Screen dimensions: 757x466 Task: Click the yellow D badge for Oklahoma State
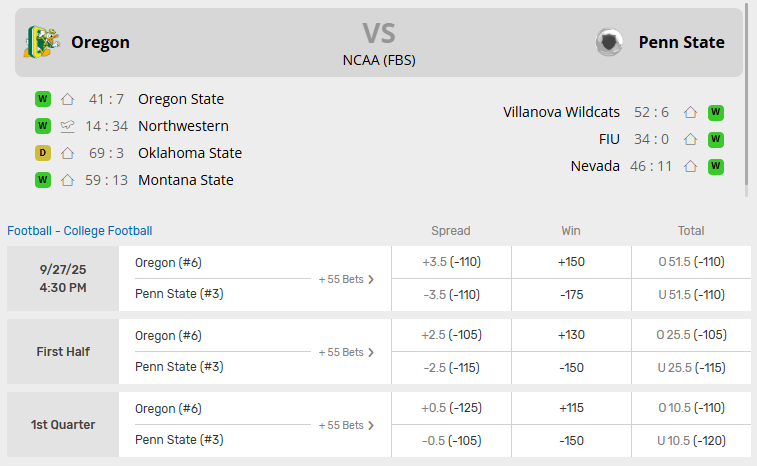pos(43,153)
